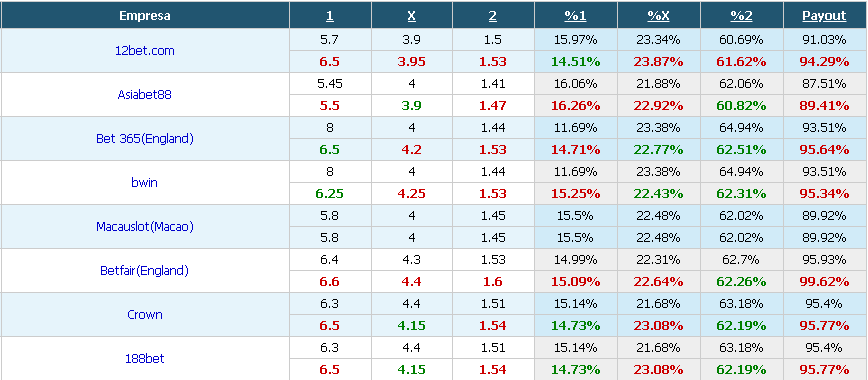868x380 pixels.
Task: Open the Asiabet88 bookmaker link
Action: pos(145,94)
